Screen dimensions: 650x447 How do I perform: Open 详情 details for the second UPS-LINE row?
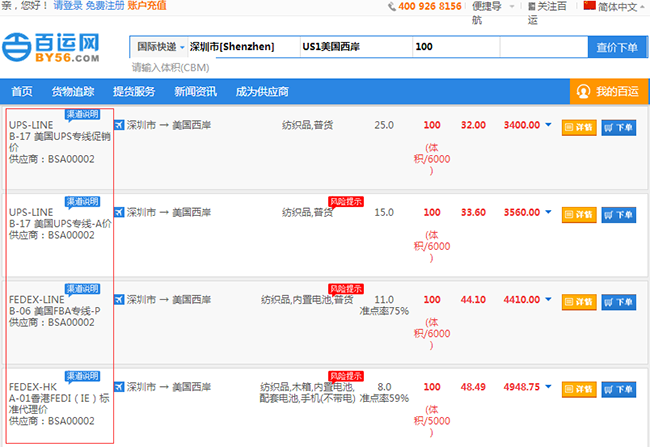coord(579,213)
